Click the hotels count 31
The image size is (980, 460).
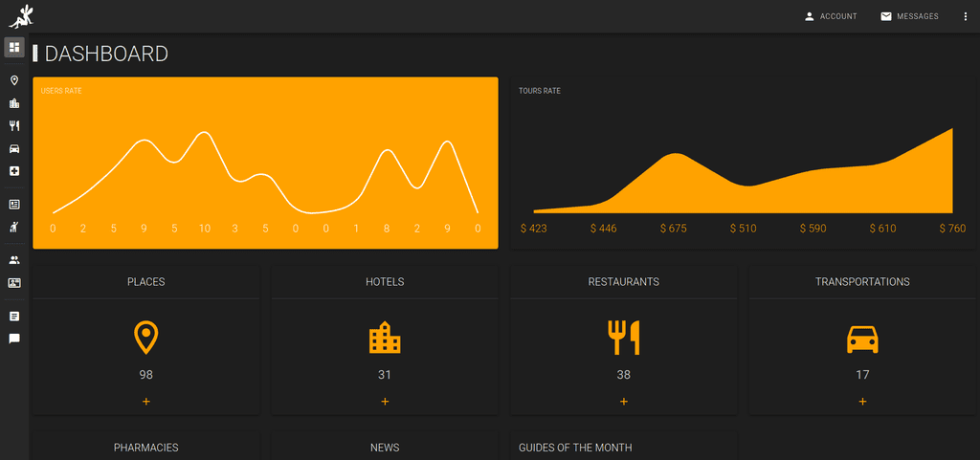pyautogui.click(x=385, y=375)
